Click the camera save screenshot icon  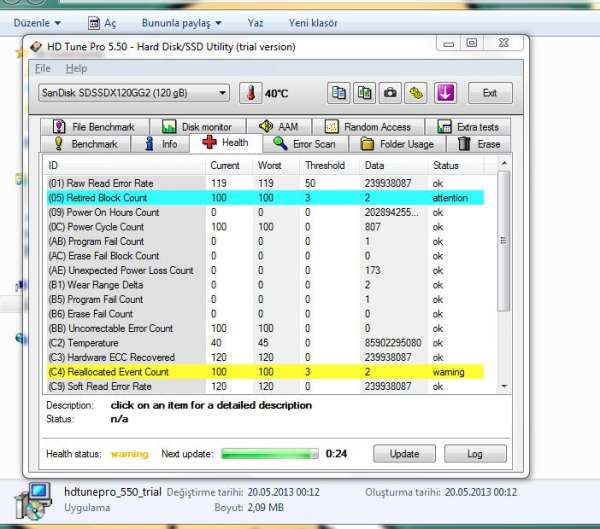tap(390, 93)
